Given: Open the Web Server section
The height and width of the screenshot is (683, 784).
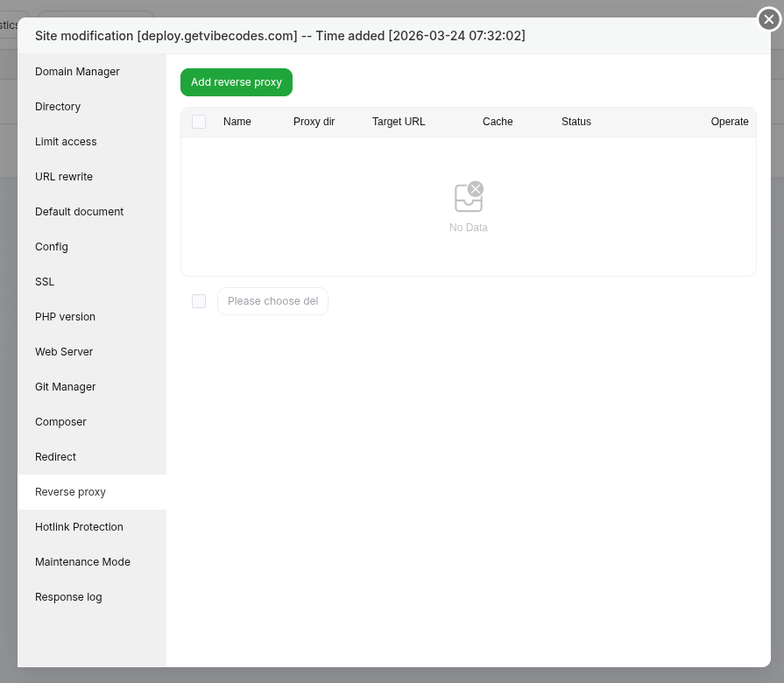Looking at the screenshot, I should pyautogui.click(x=64, y=352).
